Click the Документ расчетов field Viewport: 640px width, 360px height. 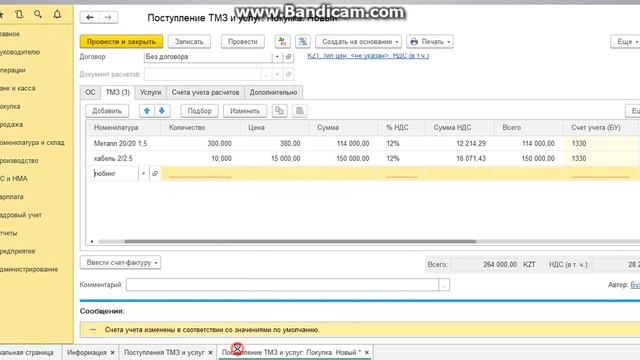[202, 74]
